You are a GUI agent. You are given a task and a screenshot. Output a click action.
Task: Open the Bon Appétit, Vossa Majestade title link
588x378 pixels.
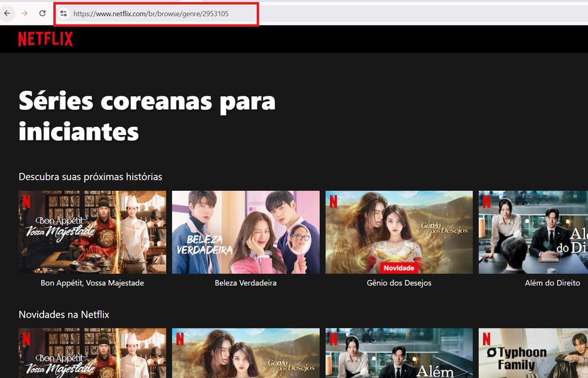91,283
